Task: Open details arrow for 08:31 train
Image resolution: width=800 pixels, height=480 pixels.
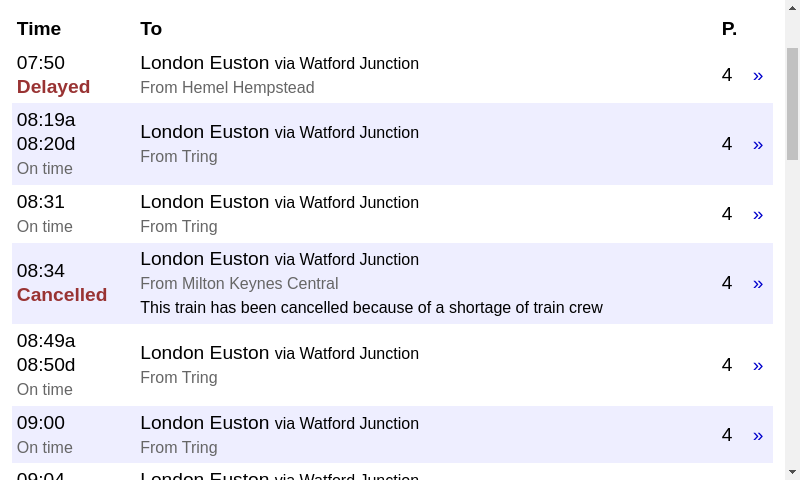Action: (758, 215)
